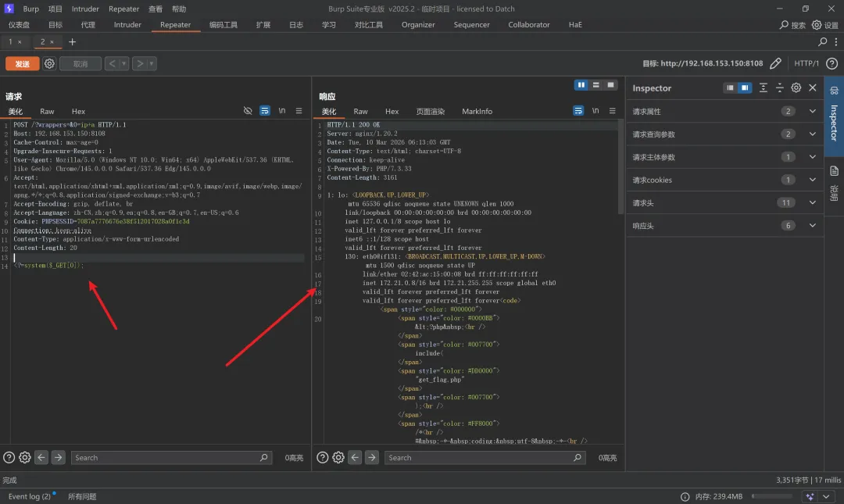This screenshot has width=844, height=504.
Task: Open Inspector panel settings gear
Action: click(796, 88)
